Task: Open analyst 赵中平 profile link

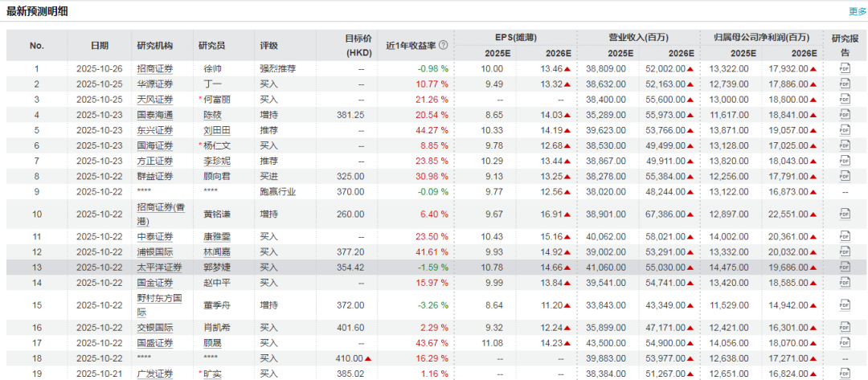Action: click(217, 283)
